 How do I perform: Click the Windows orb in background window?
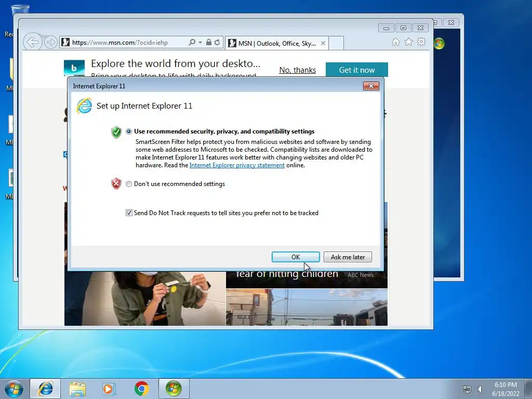click(439, 43)
